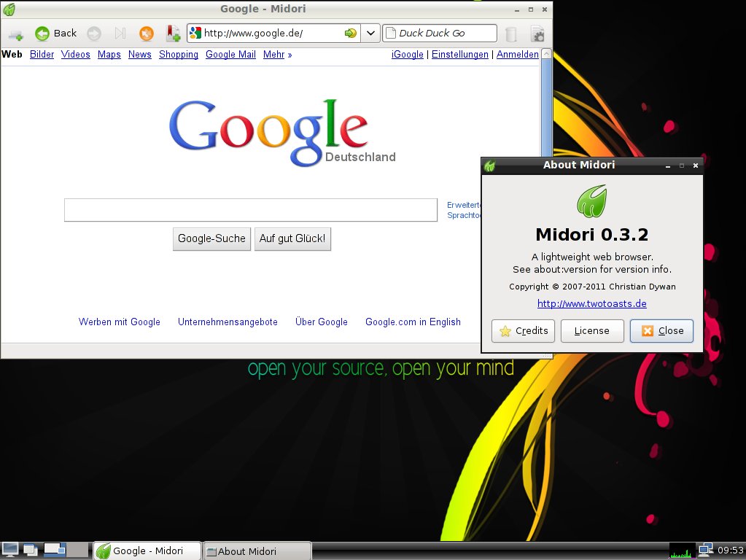Open the Über Google link
The image size is (746, 560).
click(x=322, y=322)
